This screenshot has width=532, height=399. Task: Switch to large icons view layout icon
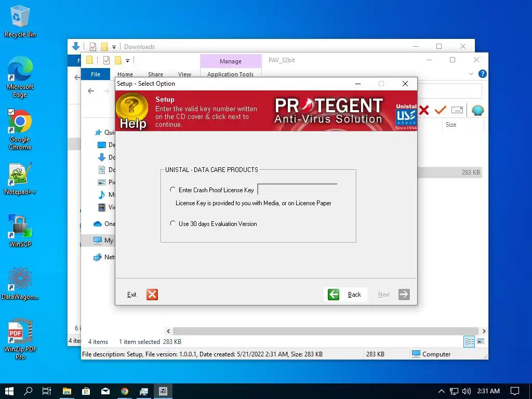coord(481,341)
